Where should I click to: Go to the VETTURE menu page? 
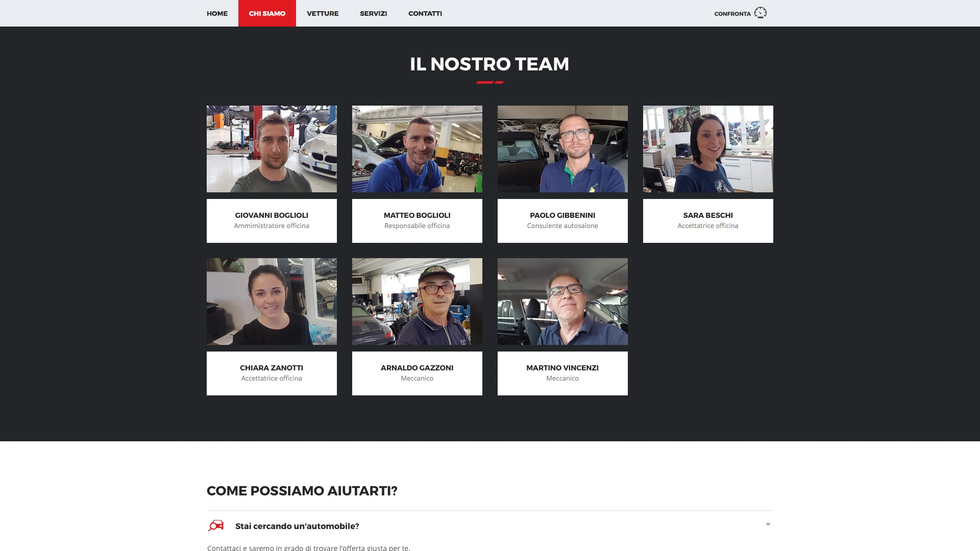point(323,13)
